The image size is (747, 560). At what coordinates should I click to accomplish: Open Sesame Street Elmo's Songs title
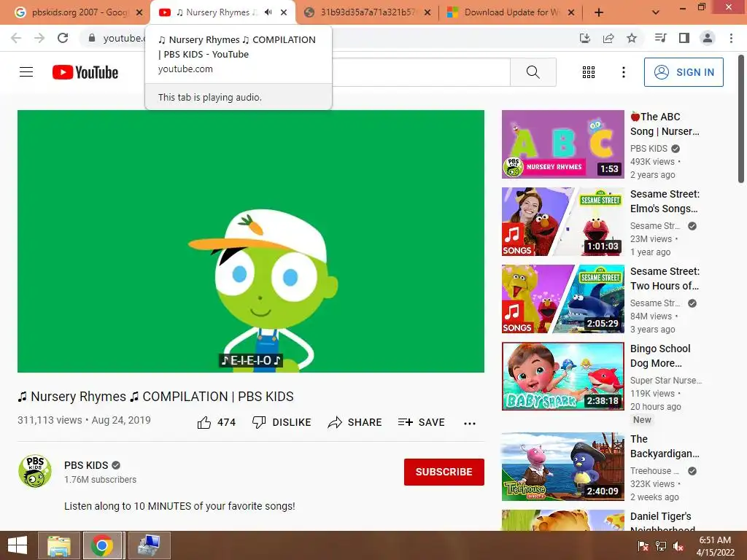point(665,201)
